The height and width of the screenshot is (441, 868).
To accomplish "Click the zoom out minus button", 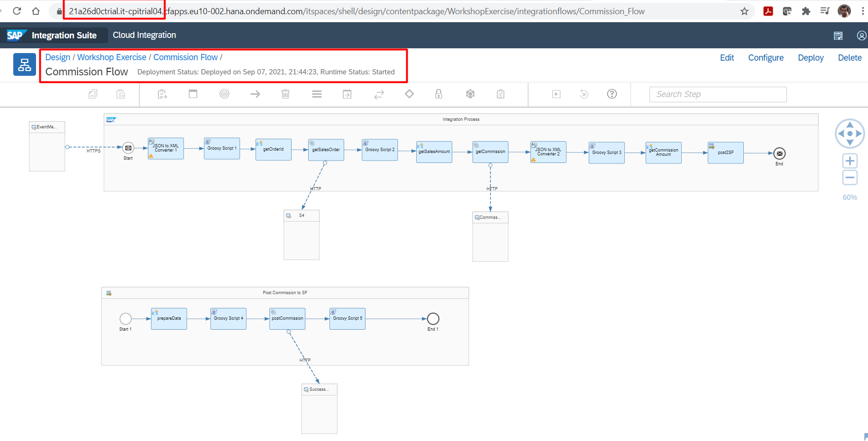I will pyautogui.click(x=850, y=178).
